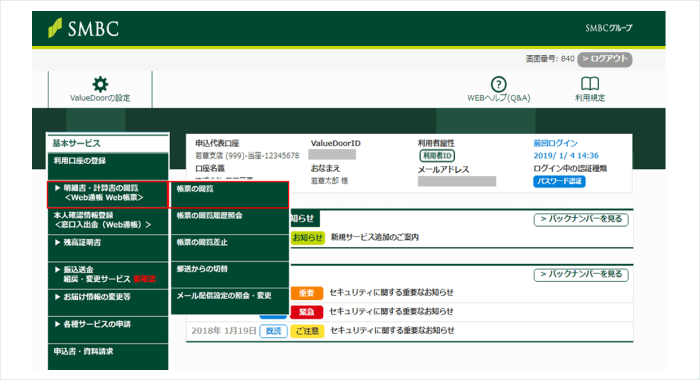The width and height of the screenshot is (700, 385).
Task: Expand 明細書・計算書の閲覧 menu
Action: click(x=108, y=194)
